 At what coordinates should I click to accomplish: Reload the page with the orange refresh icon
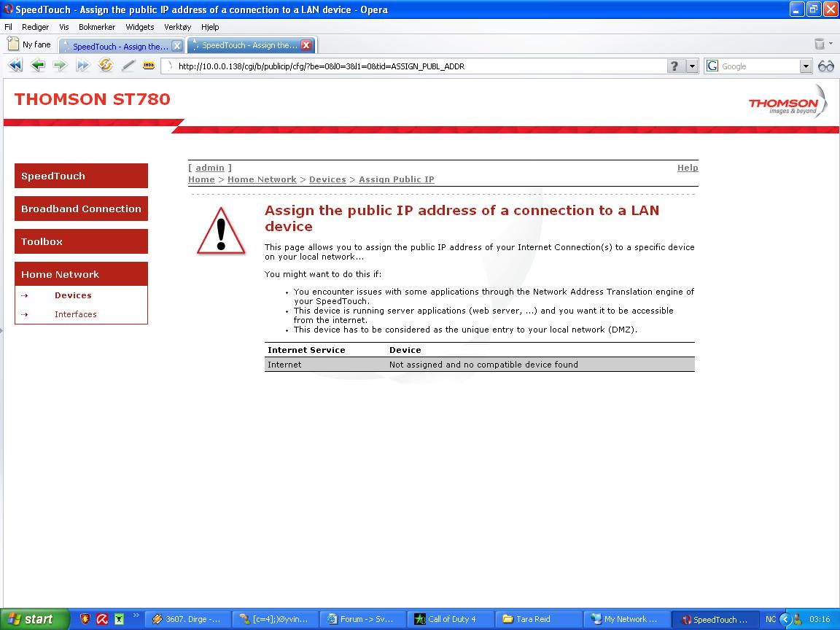tap(106, 66)
